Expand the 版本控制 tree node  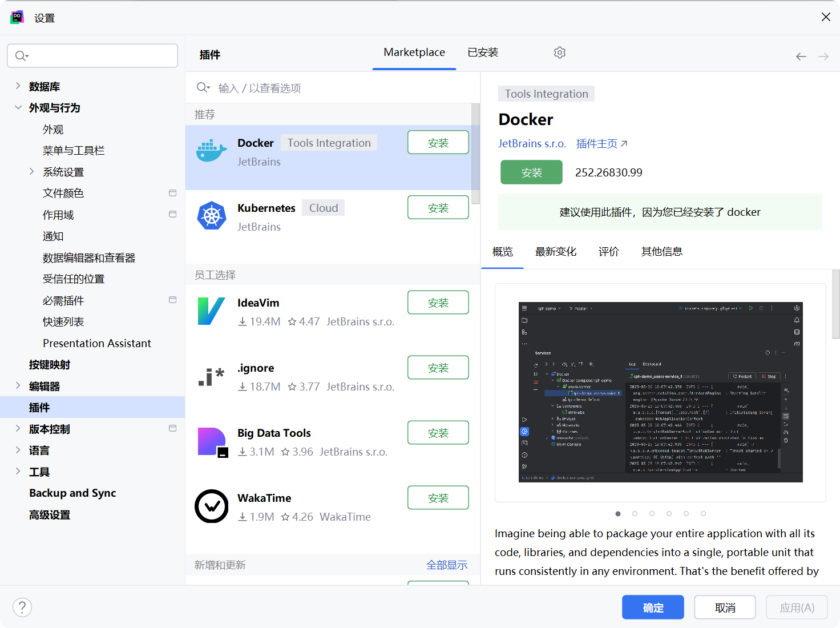[18, 429]
